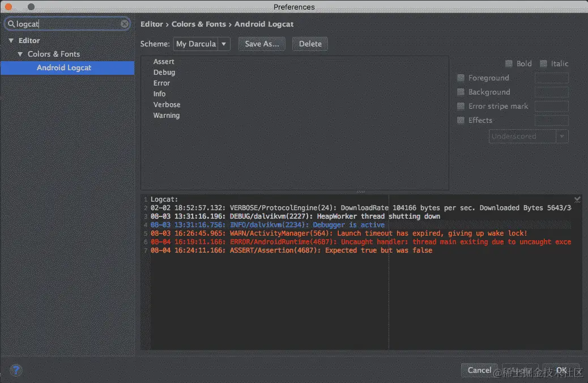This screenshot has height=383, width=588.
Task: Click the splitter grip above the preview
Action: click(361, 191)
